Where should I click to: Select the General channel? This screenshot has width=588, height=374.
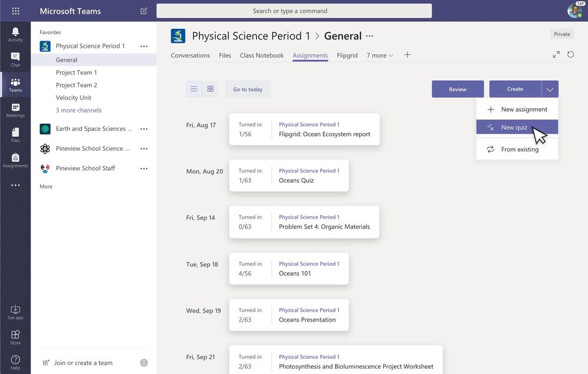pos(94,59)
